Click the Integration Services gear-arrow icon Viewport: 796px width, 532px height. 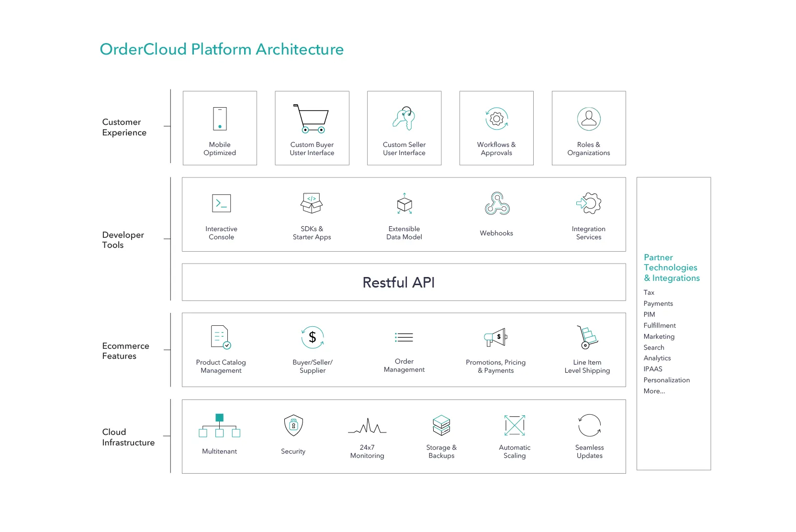[x=589, y=203]
